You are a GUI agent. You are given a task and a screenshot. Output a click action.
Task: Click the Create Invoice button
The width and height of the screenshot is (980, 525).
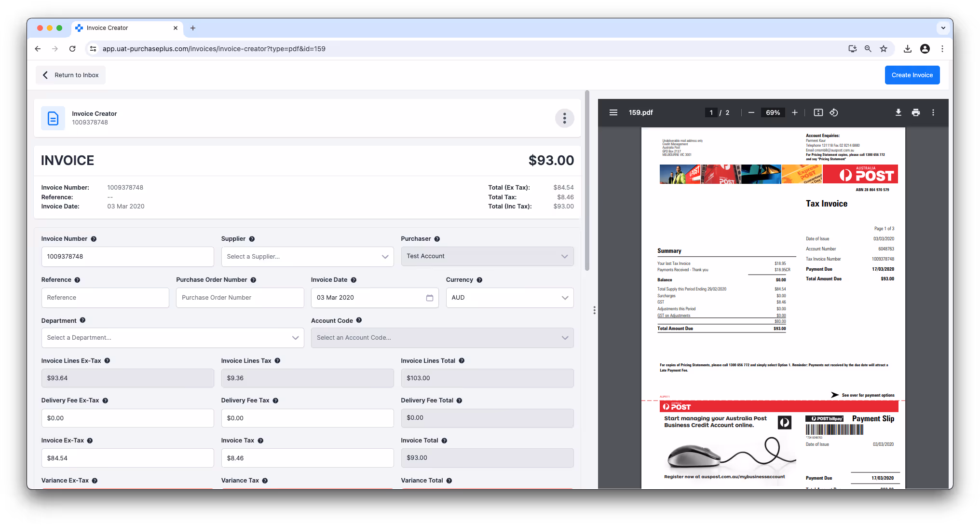[x=912, y=75]
